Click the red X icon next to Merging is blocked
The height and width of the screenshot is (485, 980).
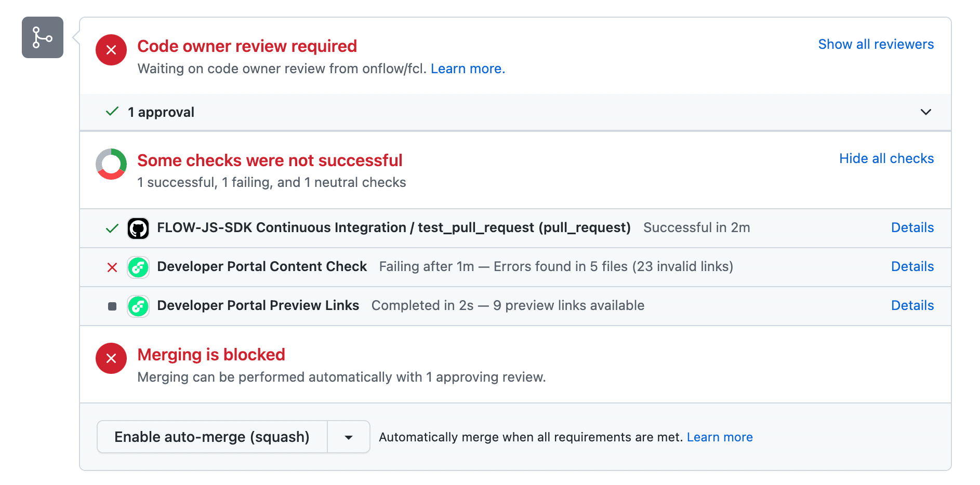pos(111,358)
